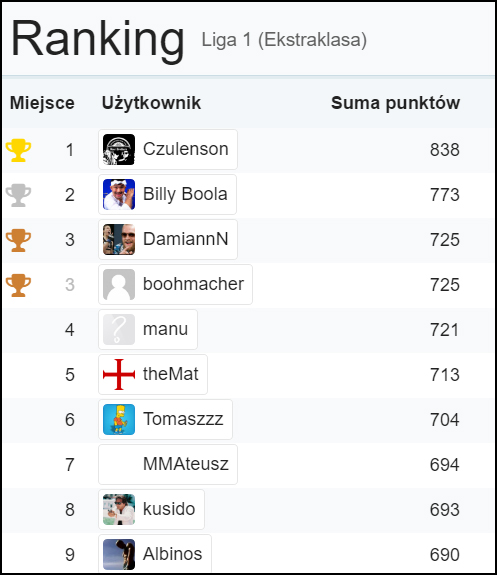Click the Suma punktów column header
497x575 pixels.
pyautogui.click(x=395, y=103)
